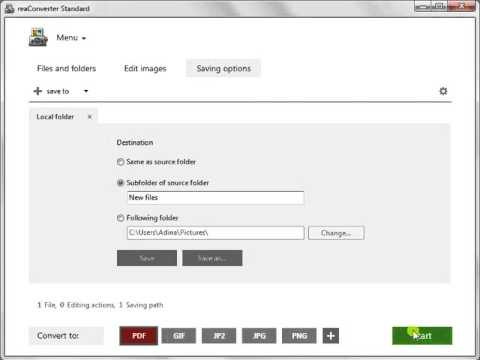Click the plus icon beside save to

(x=38, y=91)
